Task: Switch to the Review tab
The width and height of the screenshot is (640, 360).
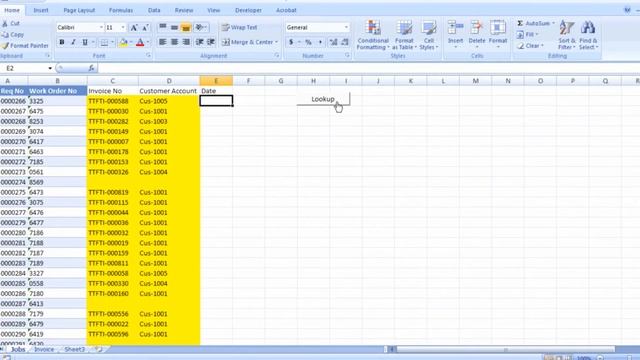Action: point(184,10)
